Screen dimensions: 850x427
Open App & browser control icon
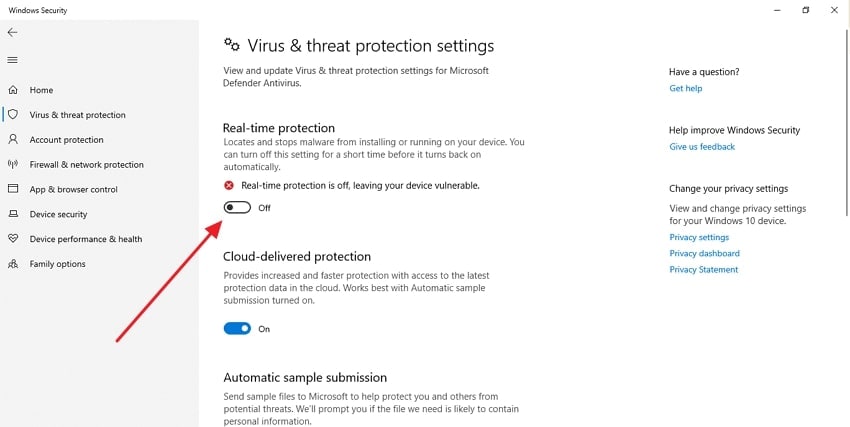pos(13,189)
